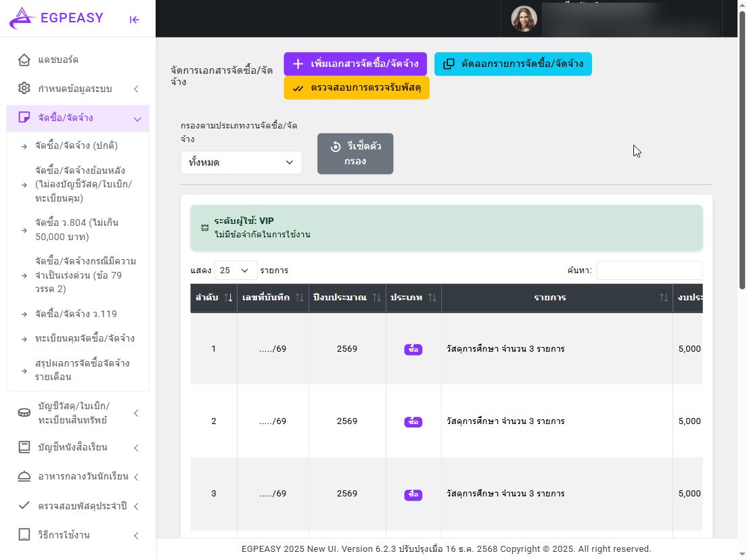Collapse the sidebar using the arrow icon

(134, 19)
